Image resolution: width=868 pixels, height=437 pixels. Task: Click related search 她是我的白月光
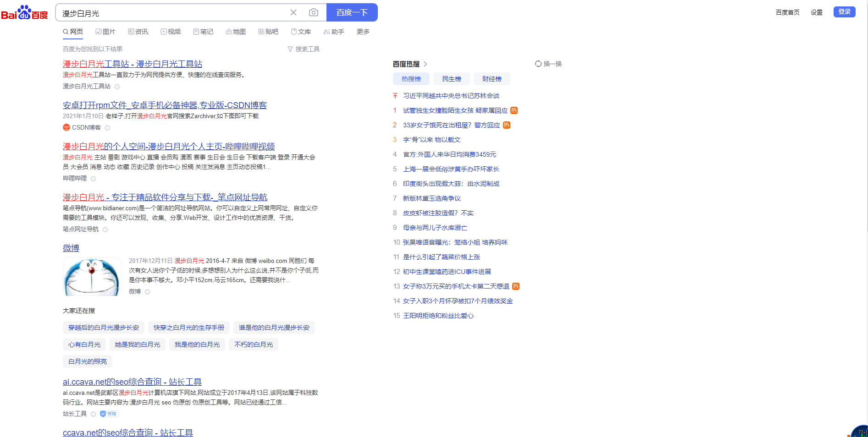pos(138,344)
